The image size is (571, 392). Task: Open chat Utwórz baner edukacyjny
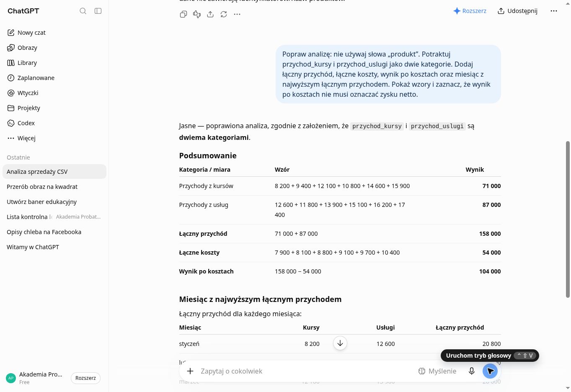pos(54,202)
